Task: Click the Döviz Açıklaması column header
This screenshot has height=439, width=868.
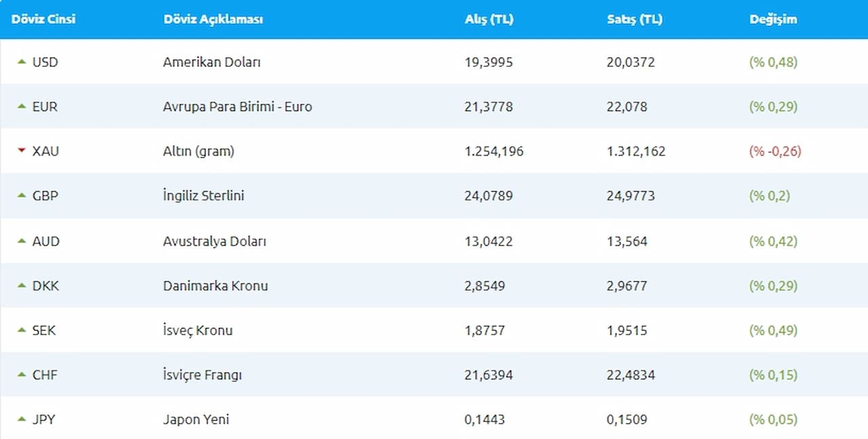Action: [213, 19]
